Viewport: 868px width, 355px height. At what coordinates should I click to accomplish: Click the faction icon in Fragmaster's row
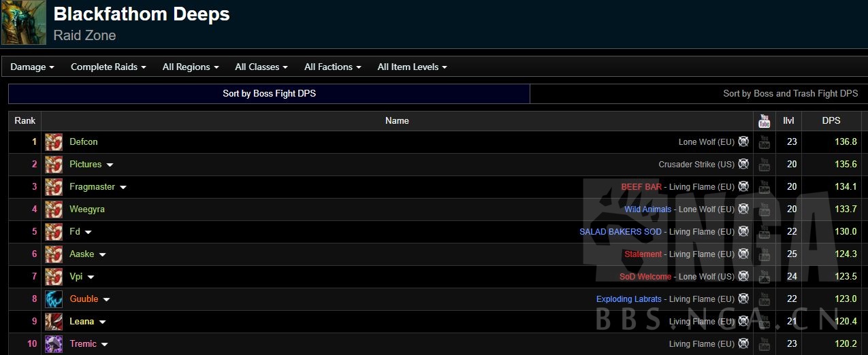[743, 187]
